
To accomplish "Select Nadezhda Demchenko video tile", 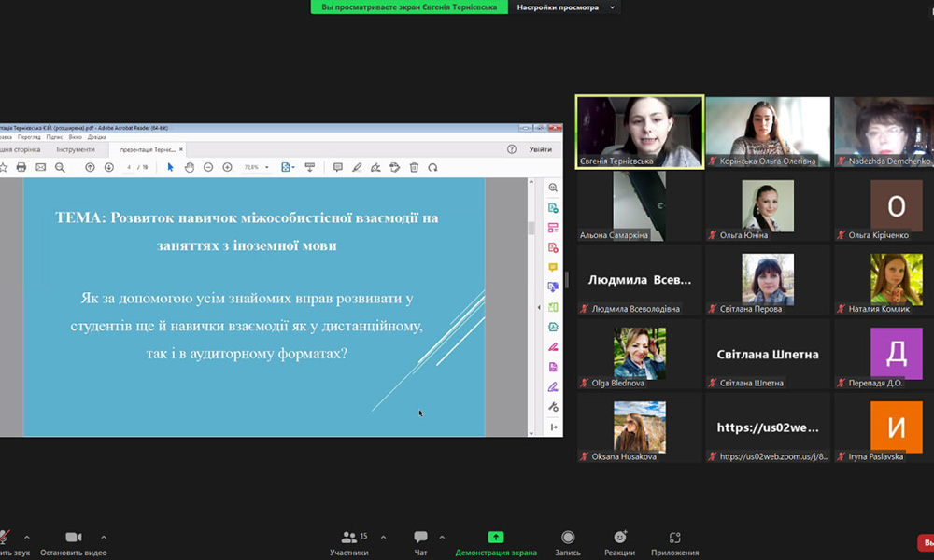I will tap(884, 133).
